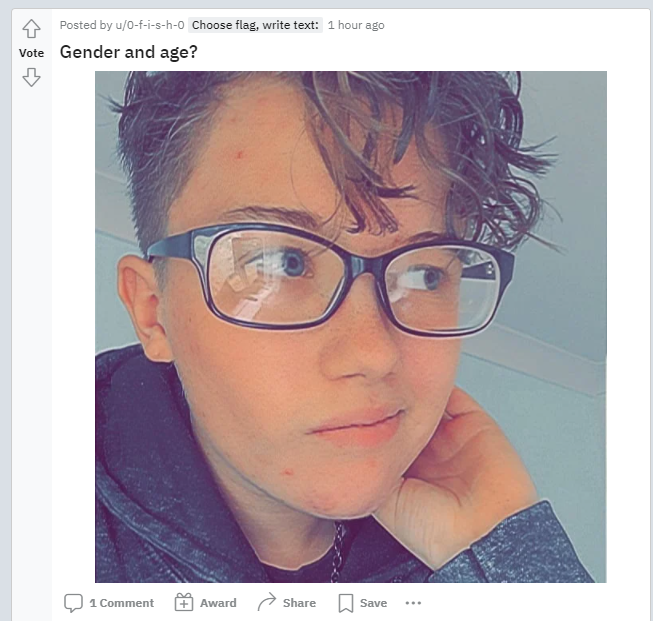This screenshot has width=653, height=621.
Task: Click the "Share" text label
Action: pyautogui.click(x=299, y=603)
